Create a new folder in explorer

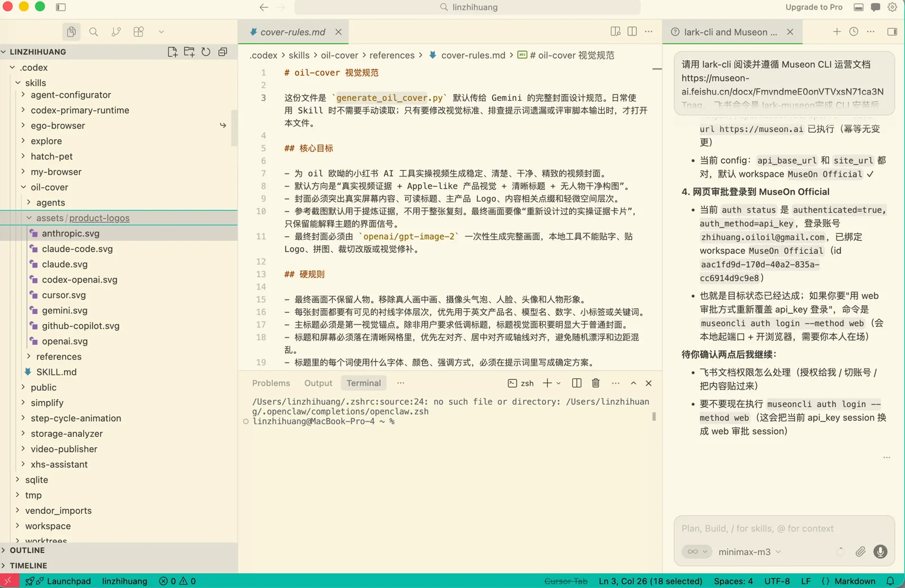tap(189, 52)
